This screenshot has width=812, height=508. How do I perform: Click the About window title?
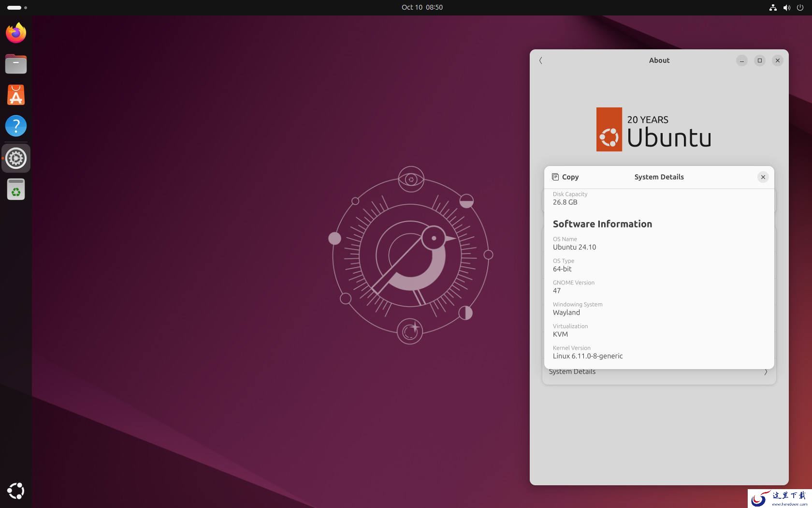pos(659,60)
